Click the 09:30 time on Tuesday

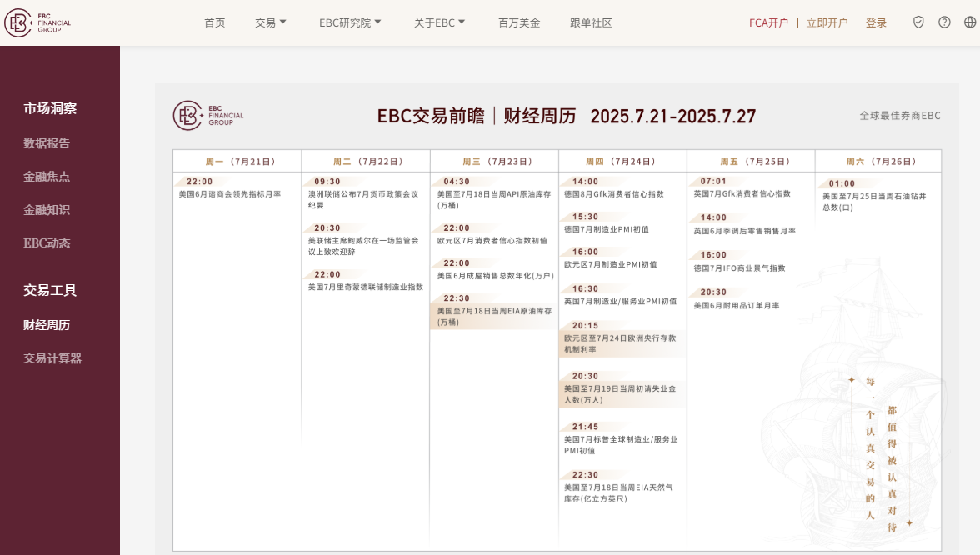(x=327, y=182)
